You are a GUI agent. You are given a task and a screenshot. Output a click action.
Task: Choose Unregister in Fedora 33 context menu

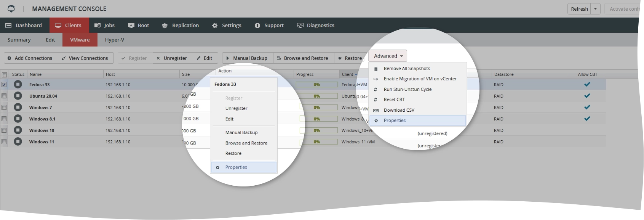(x=244, y=108)
